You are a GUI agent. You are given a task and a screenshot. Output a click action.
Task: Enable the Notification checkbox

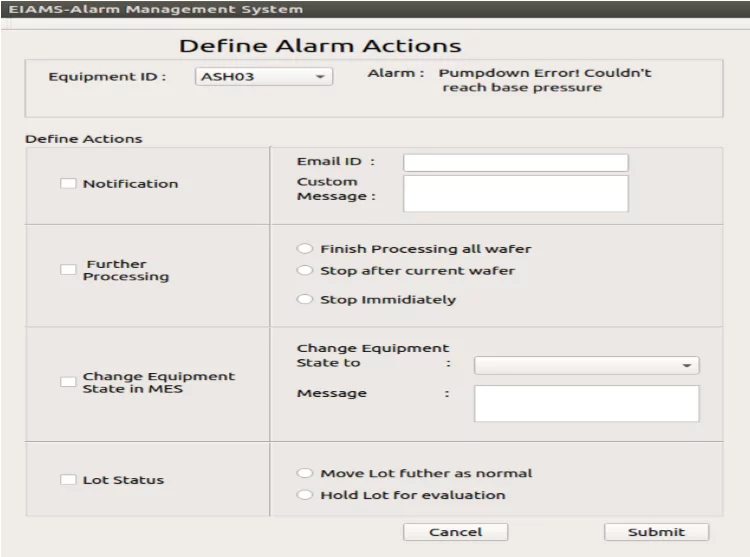coord(68,184)
